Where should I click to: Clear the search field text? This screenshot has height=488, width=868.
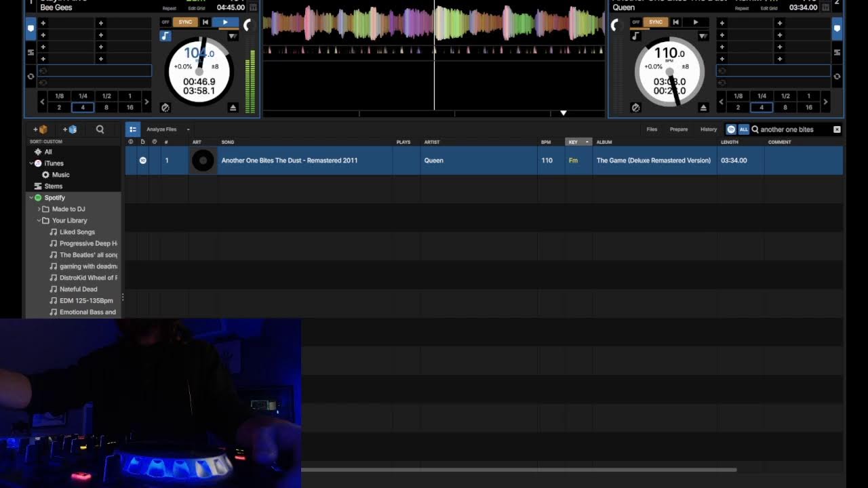(x=837, y=129)
